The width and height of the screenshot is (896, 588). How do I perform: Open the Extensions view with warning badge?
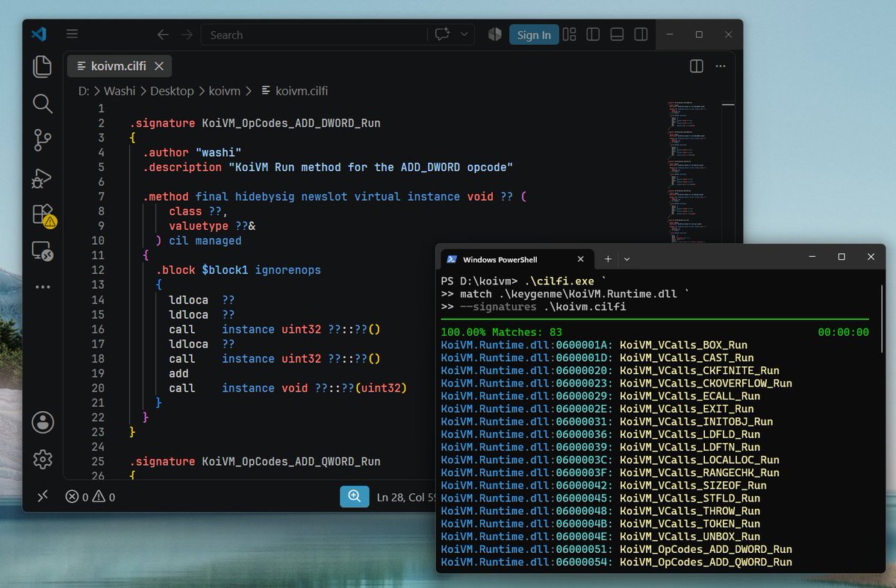[x=44, y=215]
